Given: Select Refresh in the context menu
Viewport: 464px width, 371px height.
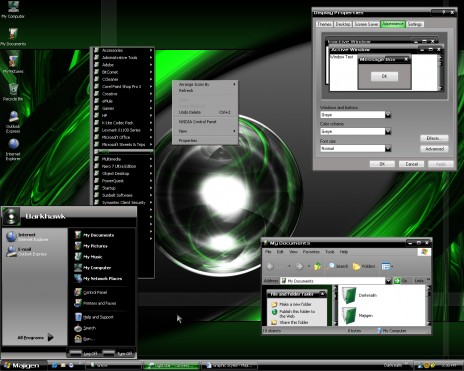Looking at the screenshot, I should point(205,91).
